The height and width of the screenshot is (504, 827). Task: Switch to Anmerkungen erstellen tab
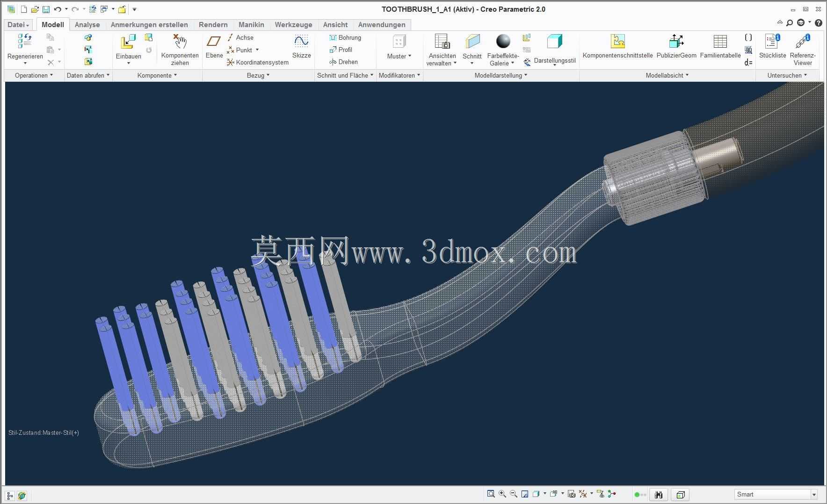(x=149, y=25)
